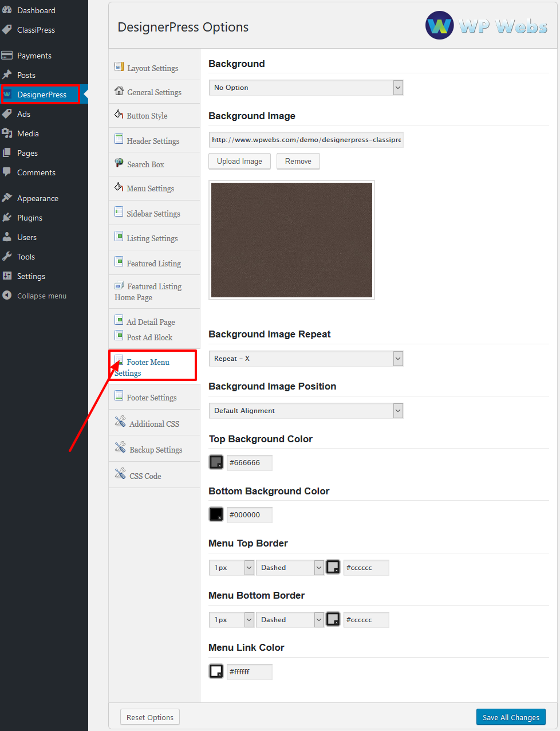Click the Background Image URL field
The image size is (560, 731).
point(306,140)
